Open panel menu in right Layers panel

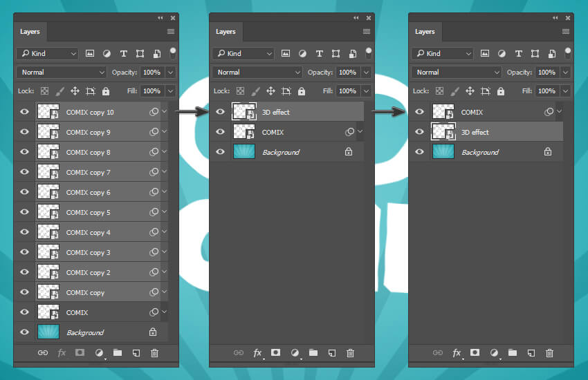pos(565,32)
